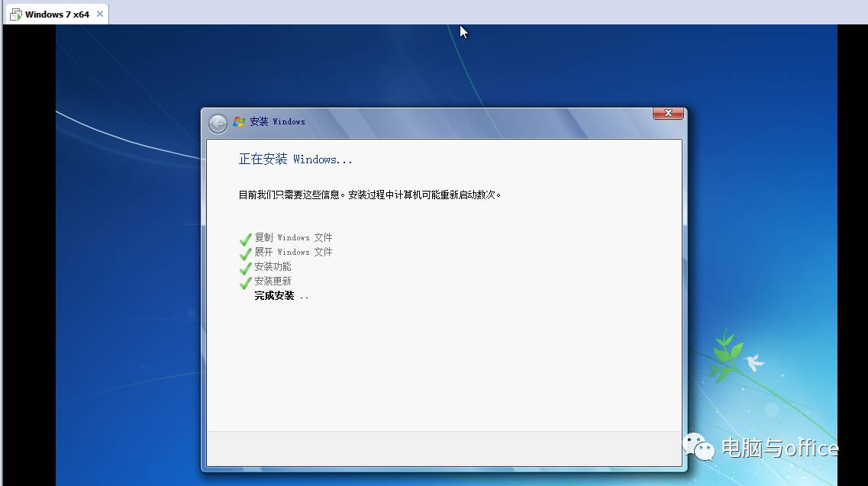Screen dimensions: 868x486
Task: Close the Windows 7 x64 VM tab
Action: pyautogui.click(x=100, y=13)
